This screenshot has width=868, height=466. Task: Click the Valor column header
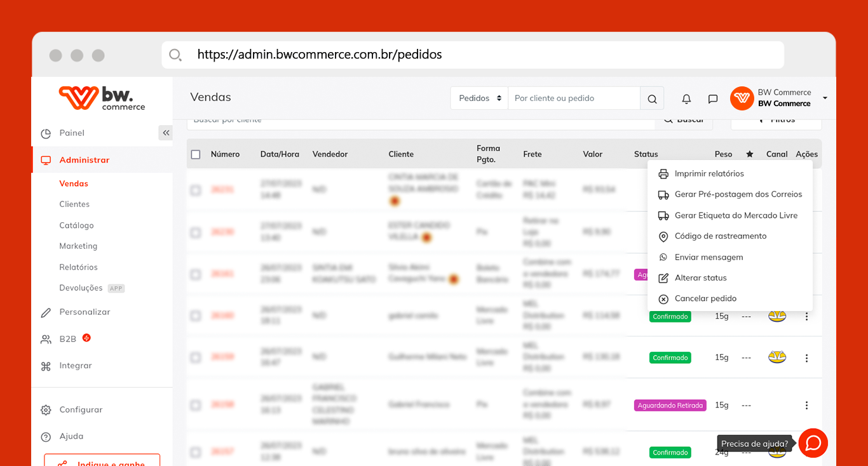[x=593, y=154]
